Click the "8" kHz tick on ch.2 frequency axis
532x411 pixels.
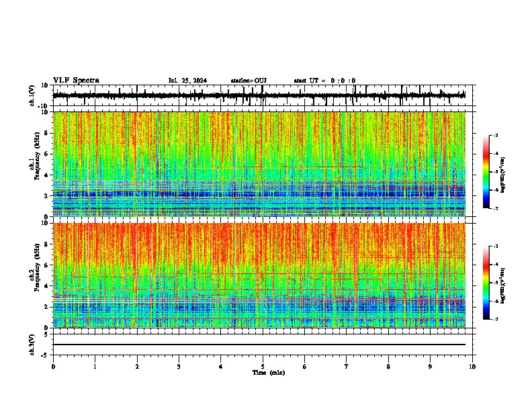click(x=46, y=244)
